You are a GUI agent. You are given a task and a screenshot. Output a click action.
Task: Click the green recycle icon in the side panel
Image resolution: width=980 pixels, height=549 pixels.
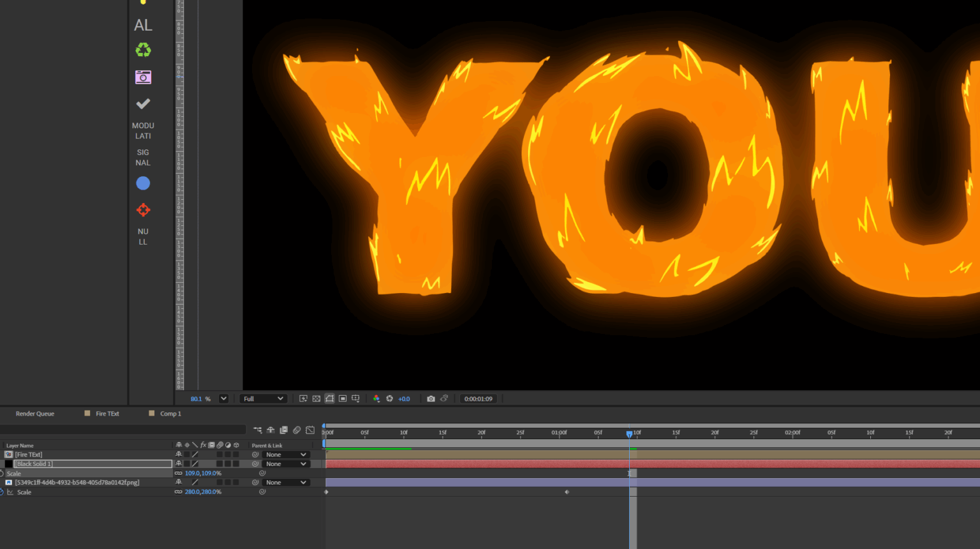pyautogui.click(x=143, y=50)
